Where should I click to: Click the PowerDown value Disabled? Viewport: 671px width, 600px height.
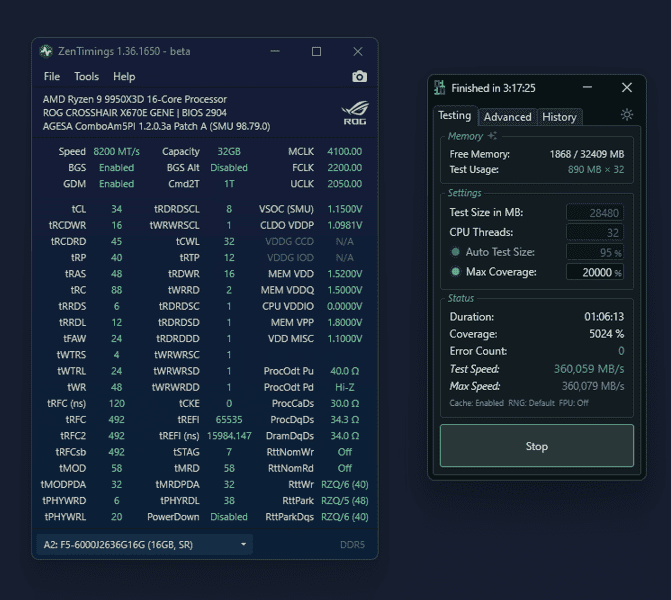[x=229, y=517]
